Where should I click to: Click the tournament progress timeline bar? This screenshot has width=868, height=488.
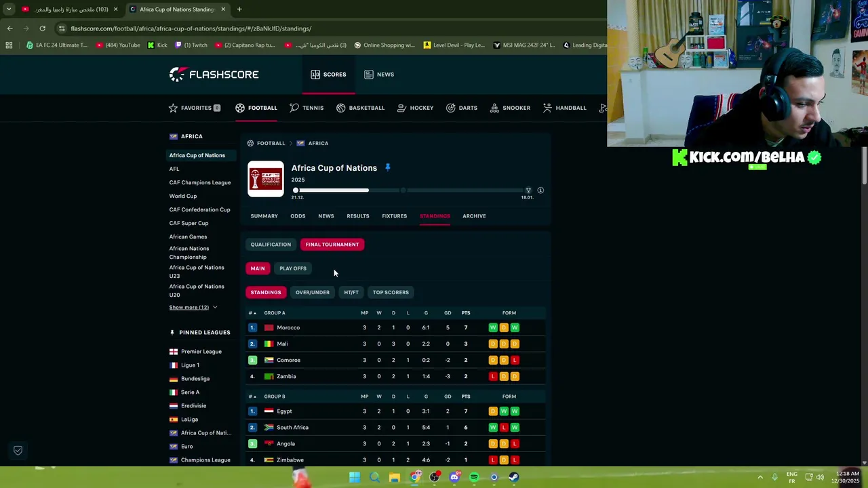[x=412, y=190]
